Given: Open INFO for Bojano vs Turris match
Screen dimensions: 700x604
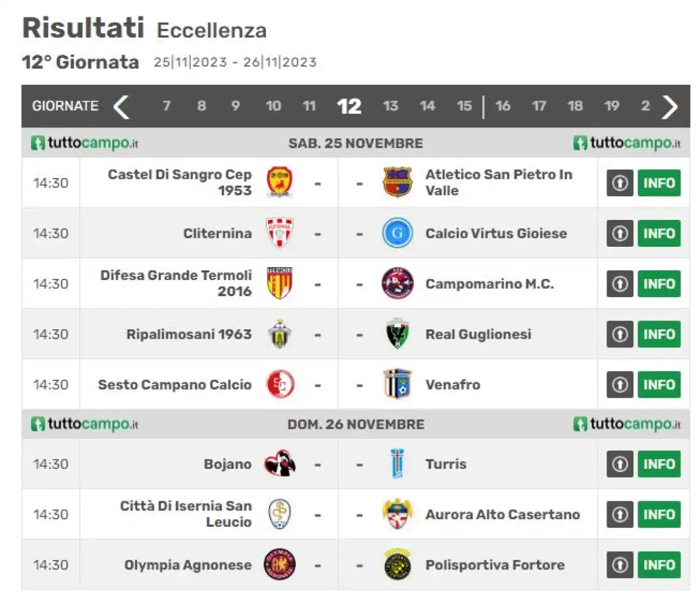Looking at the screenshot, I should coord(659,464).
